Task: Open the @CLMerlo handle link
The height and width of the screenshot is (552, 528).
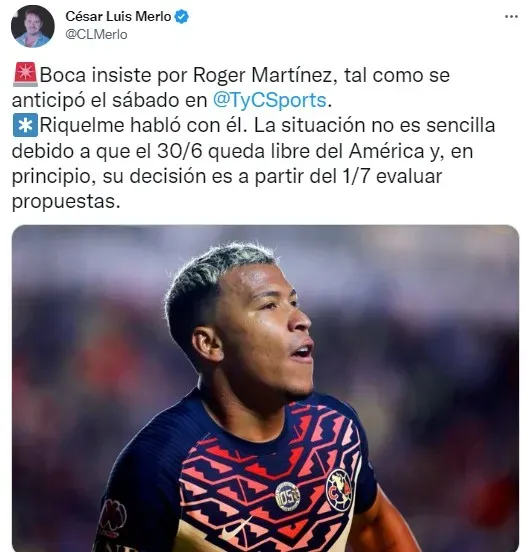Action: 96,34
